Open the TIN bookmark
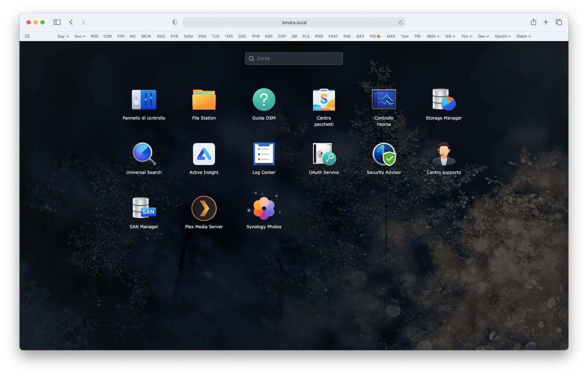Viewport: 588px width, 376px height. tap(417, 36)
